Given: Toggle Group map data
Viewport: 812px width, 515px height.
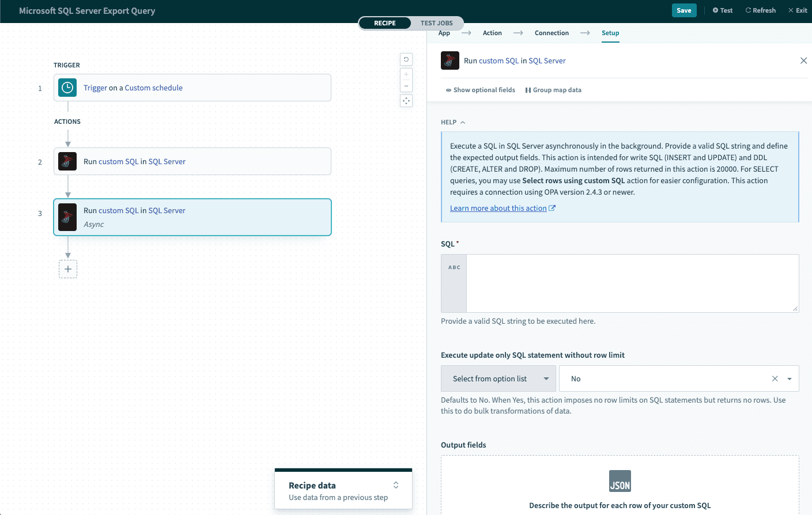Looking at the screenshot, I should (553, 90).
